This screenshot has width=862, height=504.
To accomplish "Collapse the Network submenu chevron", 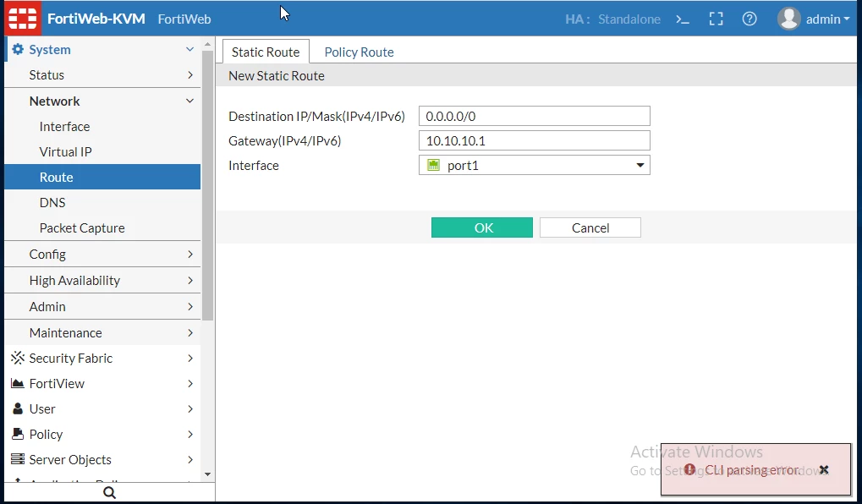I will [189, 101].
